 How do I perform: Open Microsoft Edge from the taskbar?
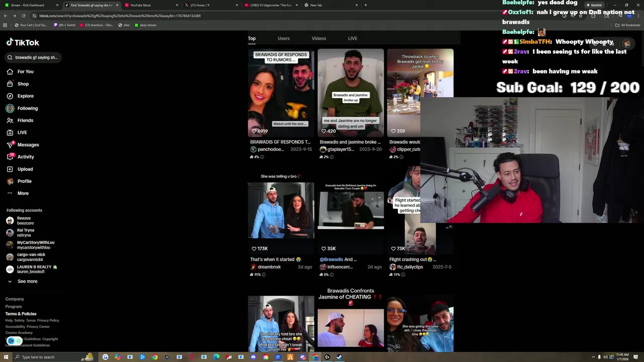tap(216, 357)
